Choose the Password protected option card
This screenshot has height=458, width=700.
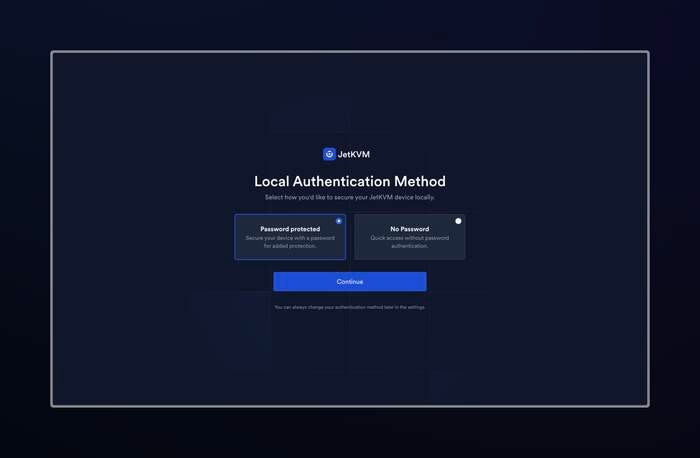290,237
